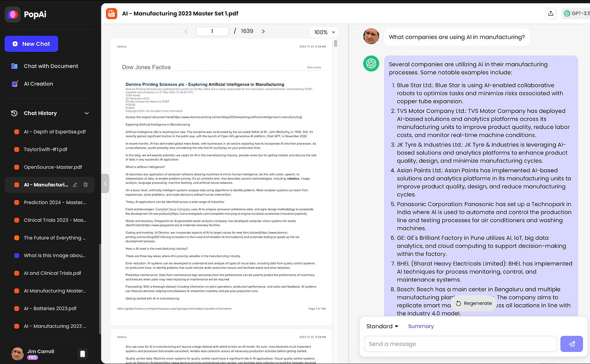Start a New Chat
590x364 pixels.
[x=31, y=44]
